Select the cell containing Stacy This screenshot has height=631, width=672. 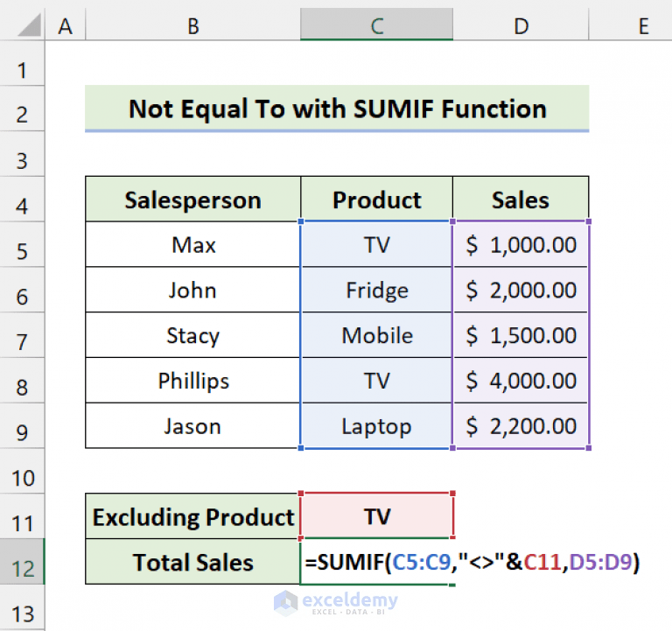(192, 335)
